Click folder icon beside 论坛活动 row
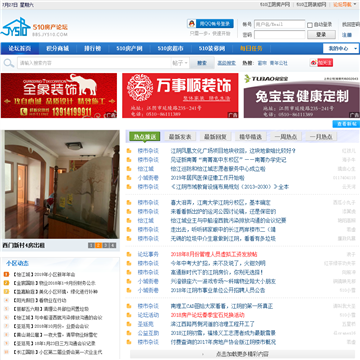The height and width of the screenshot is (360, 360). coord(129,315)
